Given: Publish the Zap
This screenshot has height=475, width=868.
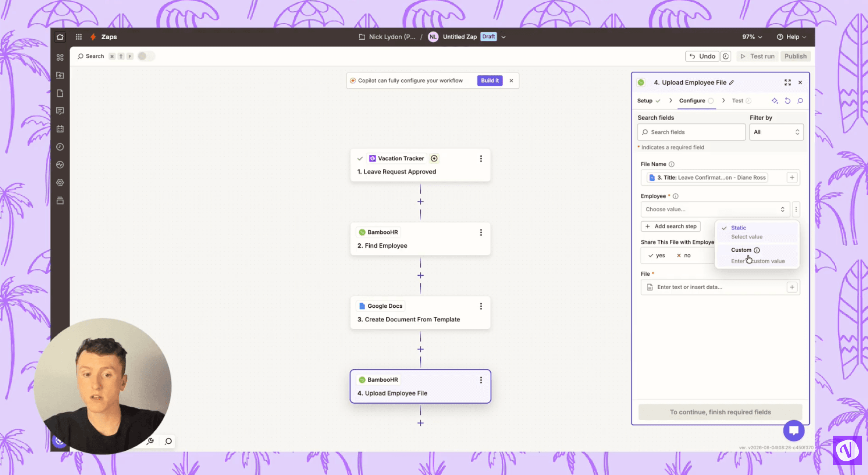Looking at the screenshot, I should pos(795,56).
